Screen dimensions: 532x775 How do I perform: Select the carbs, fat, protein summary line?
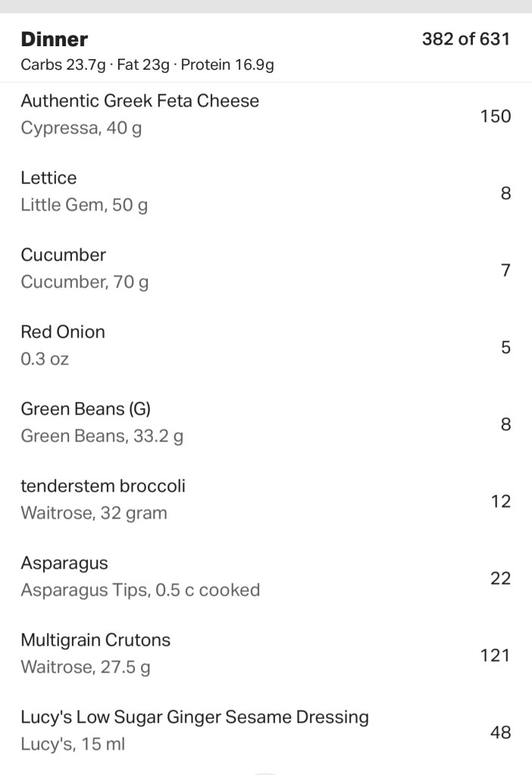[x=147, y=65]
